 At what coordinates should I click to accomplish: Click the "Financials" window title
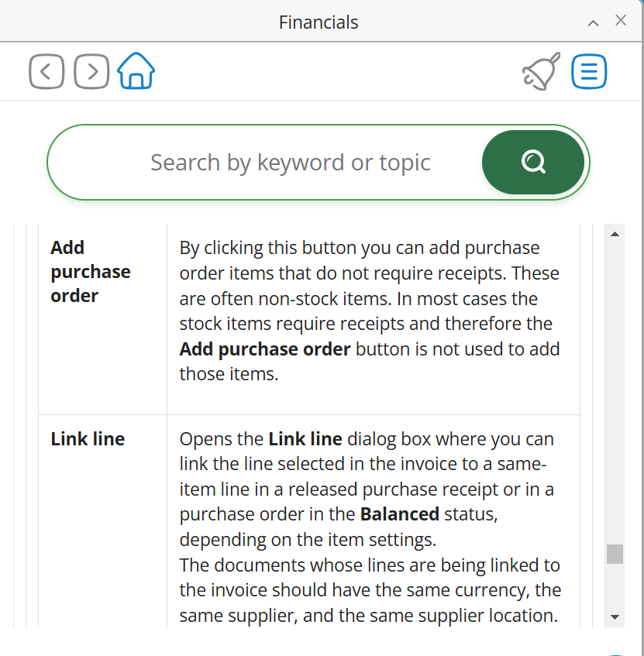(x=319, y=22)
